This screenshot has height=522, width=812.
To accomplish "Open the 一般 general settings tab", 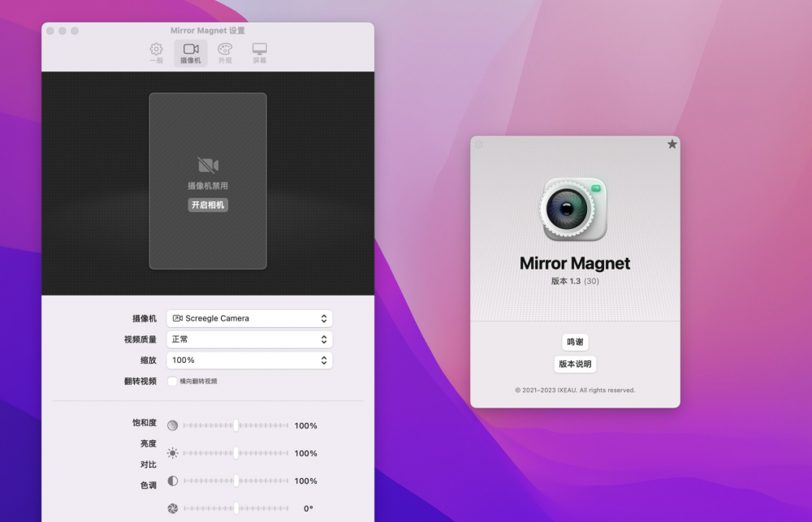I will [x=157, y=54].
